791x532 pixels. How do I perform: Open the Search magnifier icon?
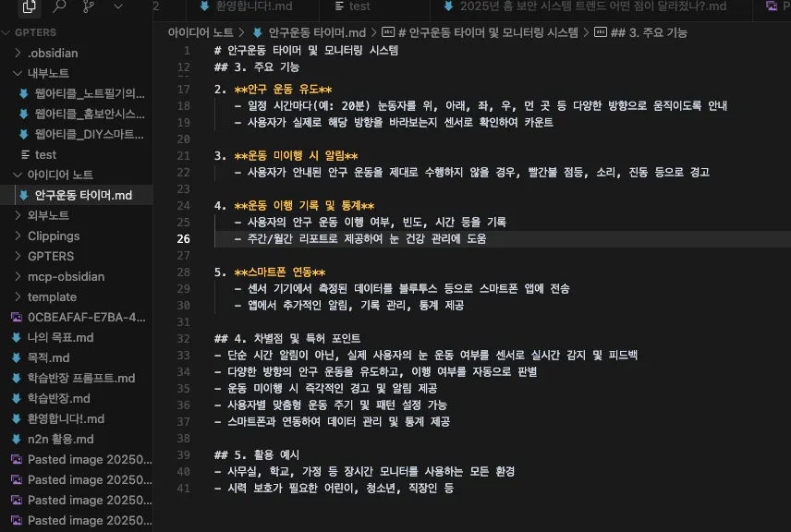pos(59,6)
